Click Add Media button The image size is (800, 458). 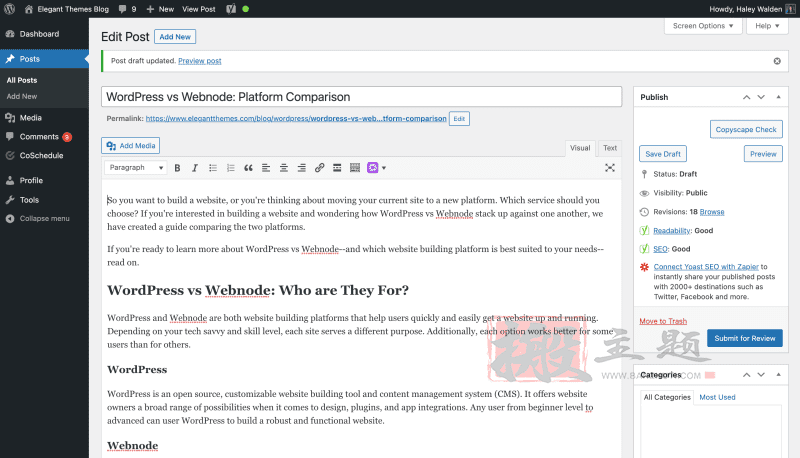[131, 145]
